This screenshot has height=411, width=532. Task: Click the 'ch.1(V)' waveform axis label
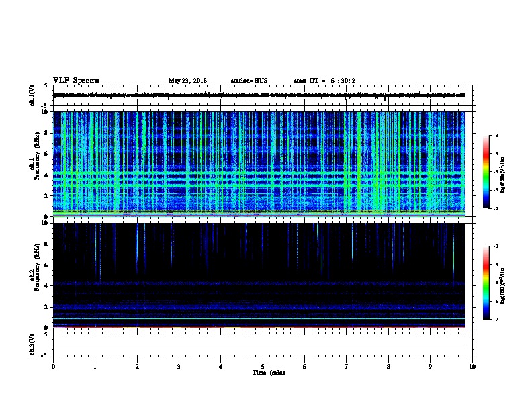tap(32, 95)
